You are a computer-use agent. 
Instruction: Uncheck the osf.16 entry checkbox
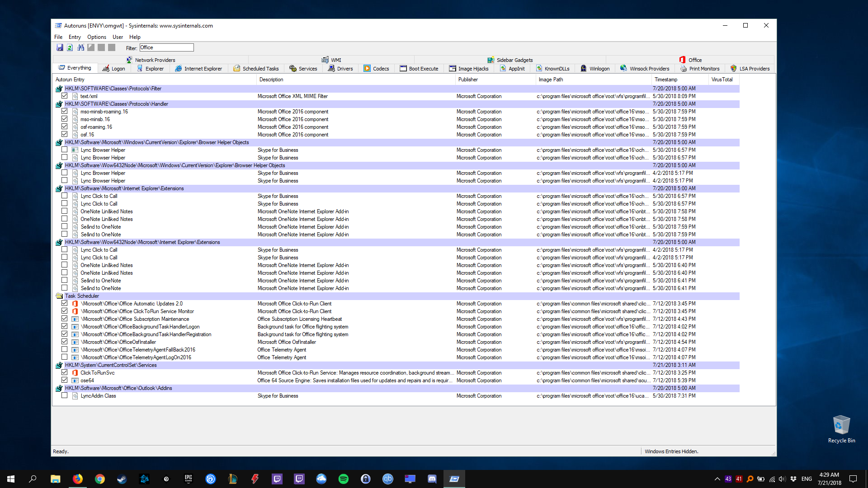tap(64, 134)
